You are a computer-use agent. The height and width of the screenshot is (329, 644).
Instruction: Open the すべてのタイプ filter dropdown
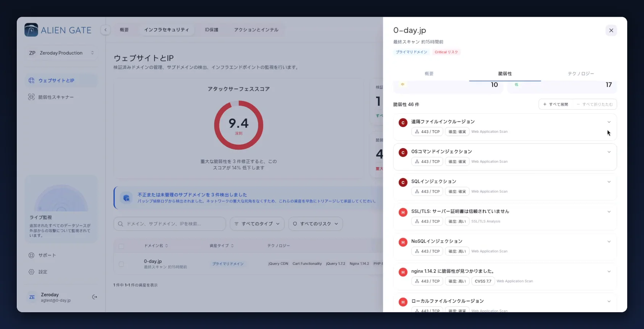click(x=257, y=224)
